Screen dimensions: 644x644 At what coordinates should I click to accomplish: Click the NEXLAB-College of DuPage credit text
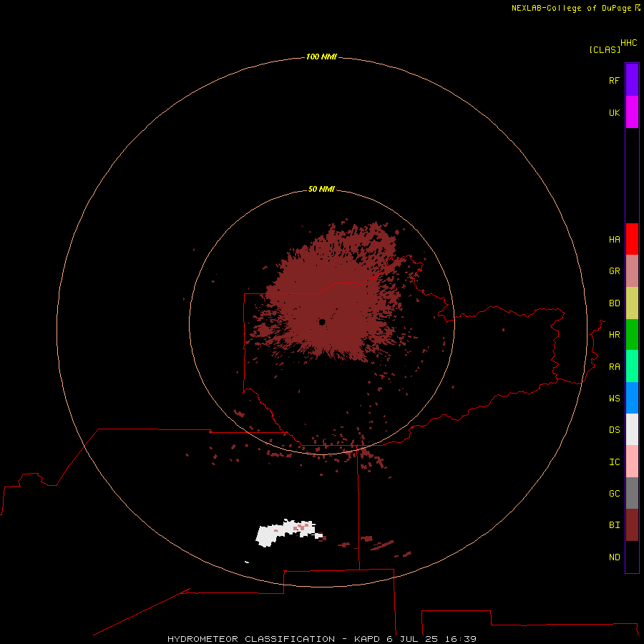pyautogui.click(x=572, y=8)
